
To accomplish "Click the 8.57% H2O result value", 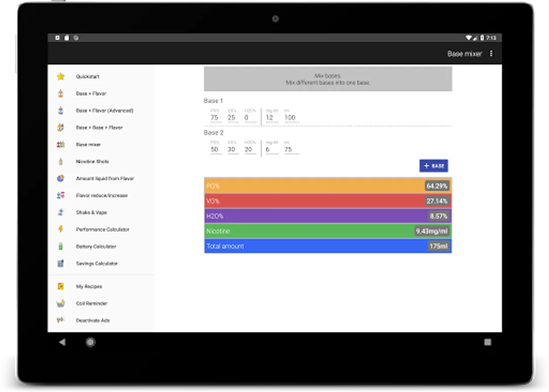I will click(439, 216).
